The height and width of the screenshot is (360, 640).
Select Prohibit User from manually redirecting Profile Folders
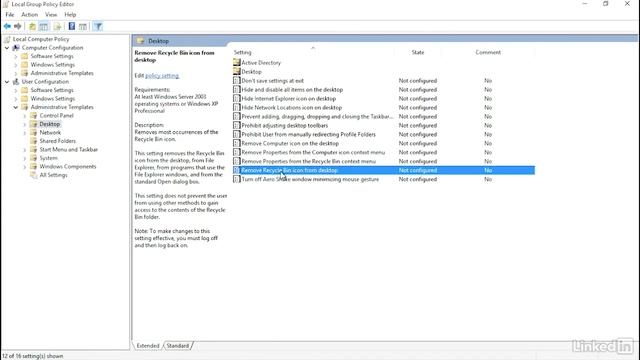click(x=309, y=135)
